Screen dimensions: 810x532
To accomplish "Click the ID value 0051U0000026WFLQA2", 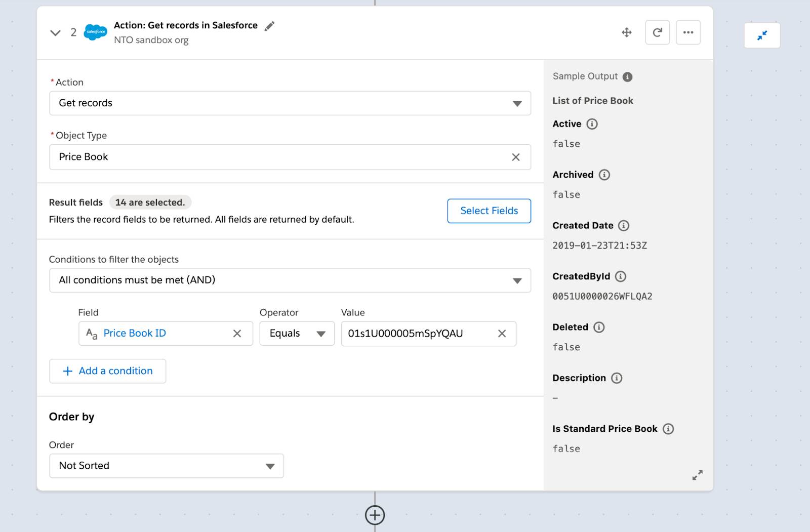I will (602, 297).
